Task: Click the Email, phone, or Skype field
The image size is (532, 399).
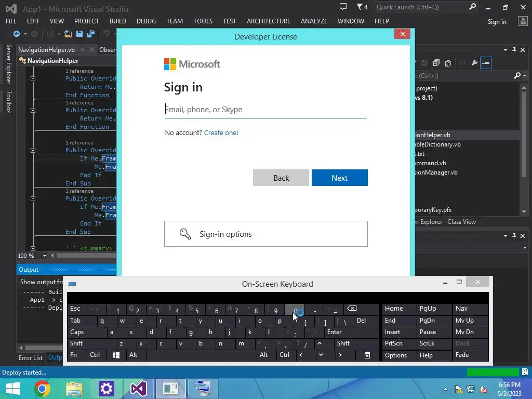Action: (265, 110)
